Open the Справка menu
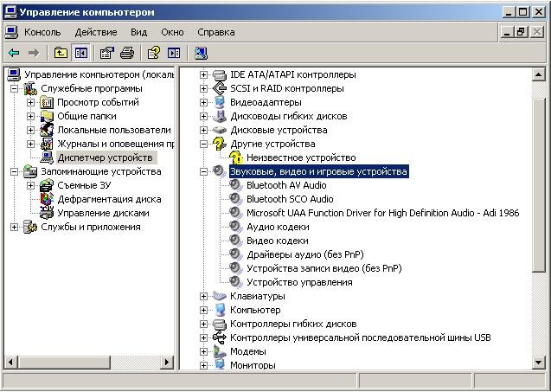Image resolution: width=551 pixels, height=392 pixels. point(215,32)
